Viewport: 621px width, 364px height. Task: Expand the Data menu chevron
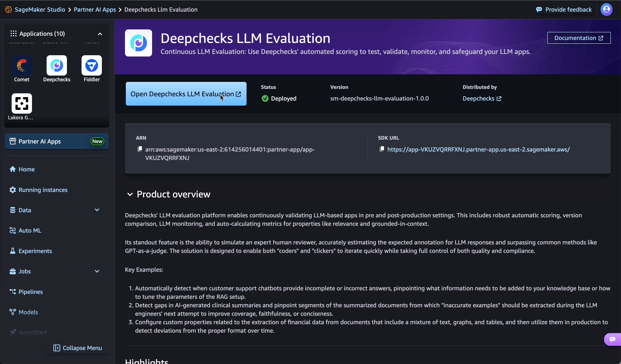pyautogui.click(x=97, y=210)
